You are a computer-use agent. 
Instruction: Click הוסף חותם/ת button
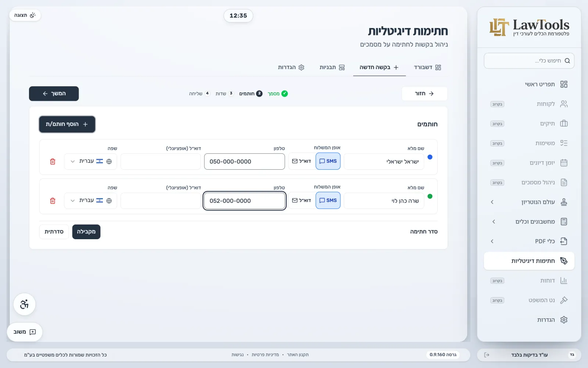point(67,124)
